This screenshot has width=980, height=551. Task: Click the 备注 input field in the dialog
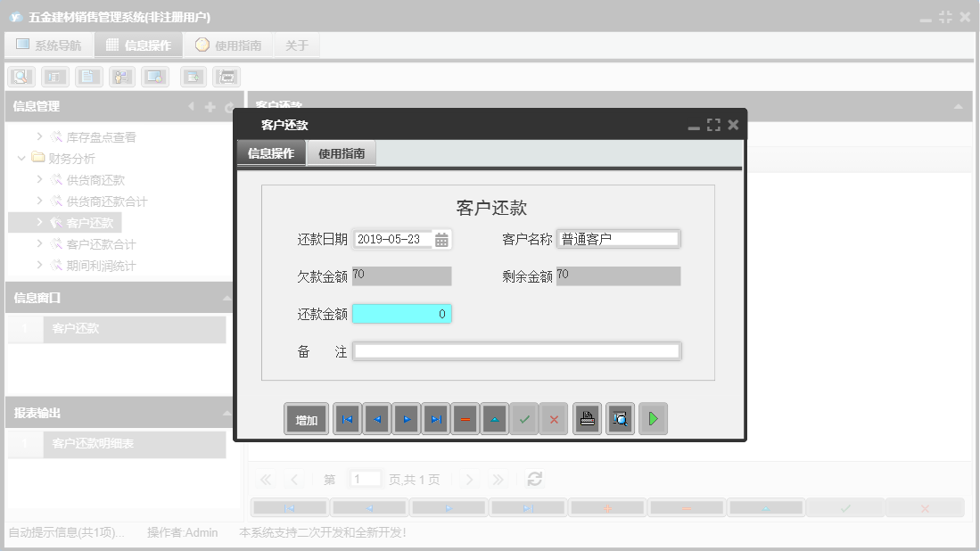[517, 351]
